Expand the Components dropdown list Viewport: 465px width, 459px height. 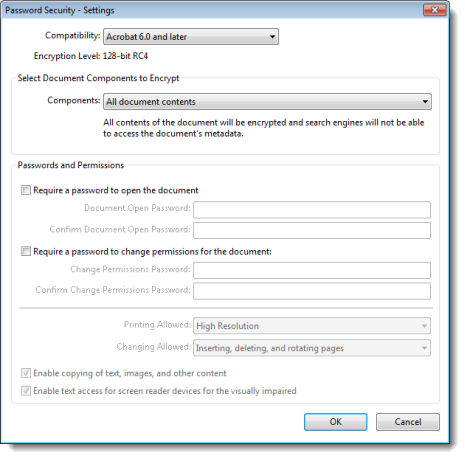coord(267,102)
